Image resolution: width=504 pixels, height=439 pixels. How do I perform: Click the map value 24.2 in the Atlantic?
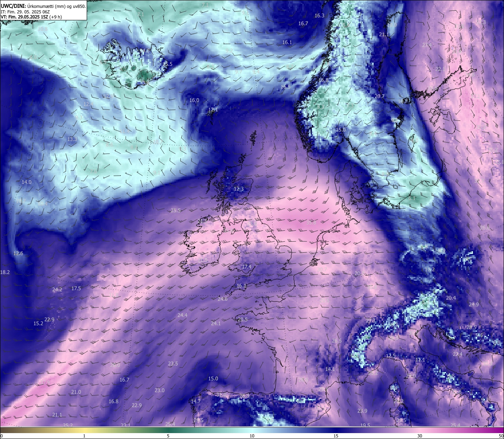coord(57,290)
